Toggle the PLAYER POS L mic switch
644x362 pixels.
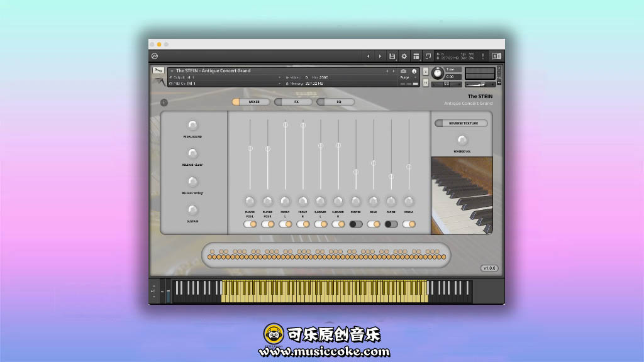click(x=250, y=224)
